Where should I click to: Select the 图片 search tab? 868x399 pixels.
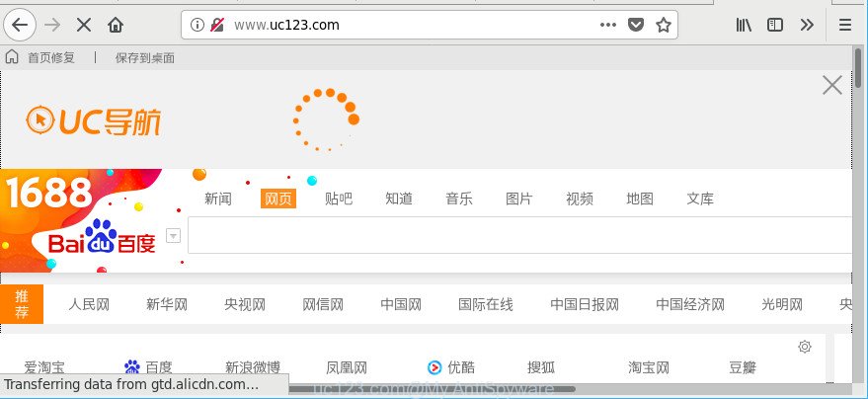(x=519, y=199)
